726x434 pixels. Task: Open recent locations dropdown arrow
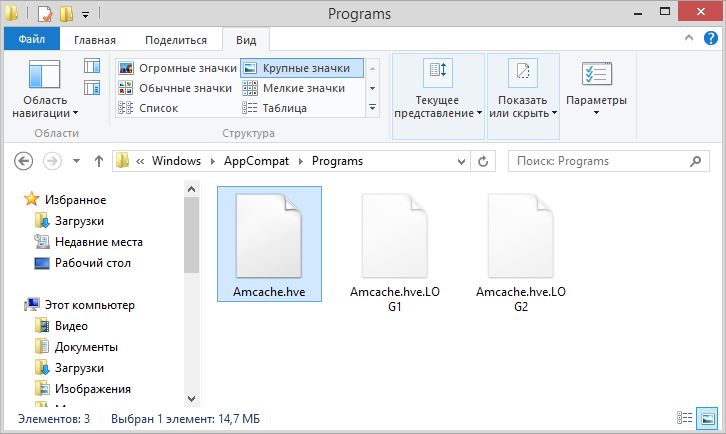click(76, 161)
